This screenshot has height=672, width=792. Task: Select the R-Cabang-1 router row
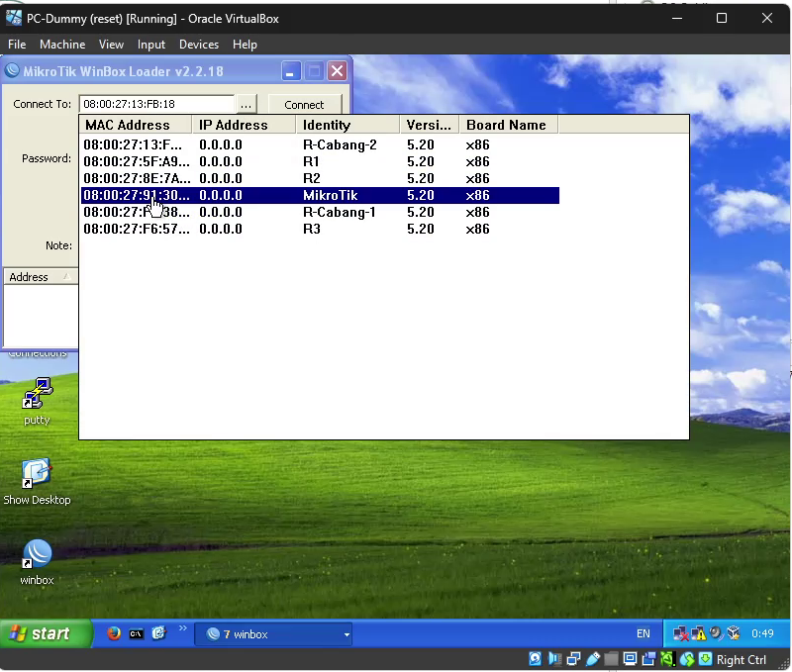click(x=320, y=212)
